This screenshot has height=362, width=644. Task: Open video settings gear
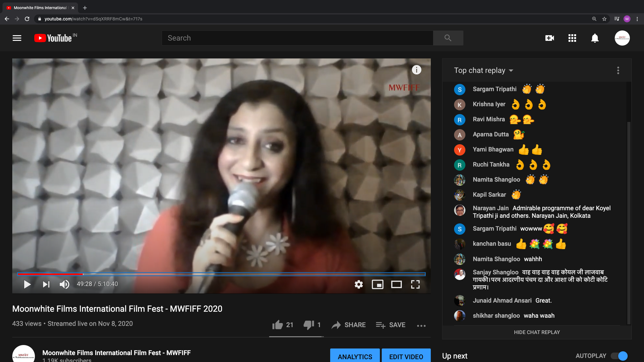click(358, 284)
